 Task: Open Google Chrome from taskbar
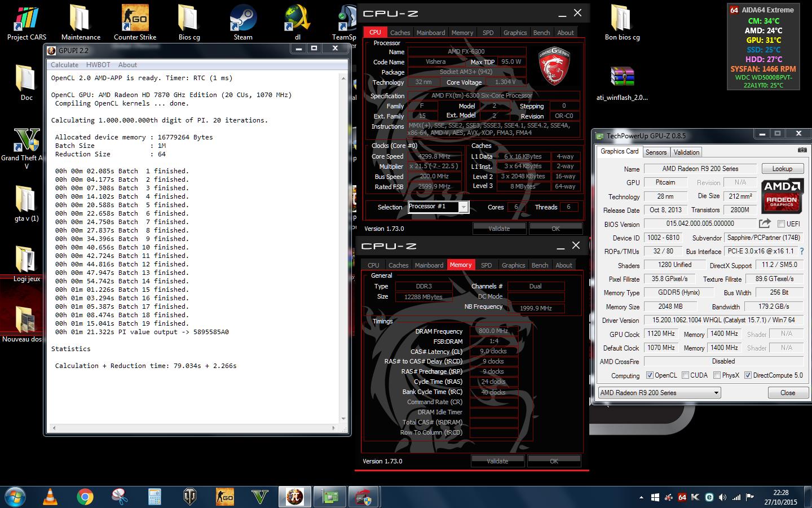85,497
